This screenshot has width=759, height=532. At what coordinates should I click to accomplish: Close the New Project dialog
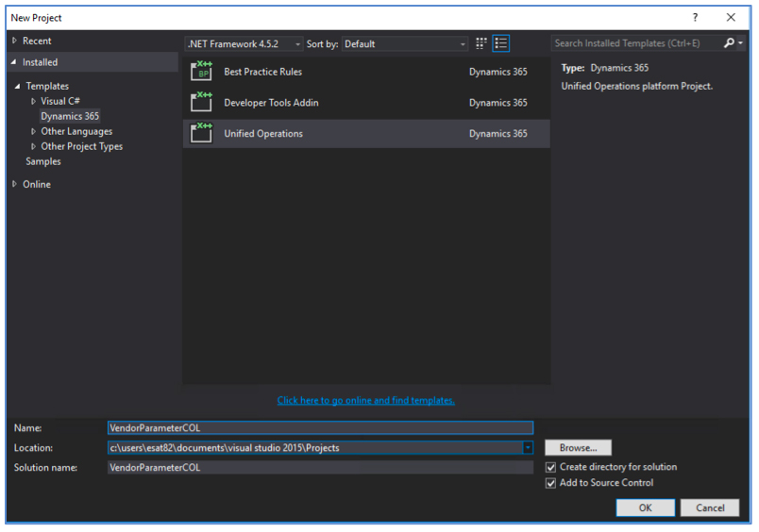731,17
